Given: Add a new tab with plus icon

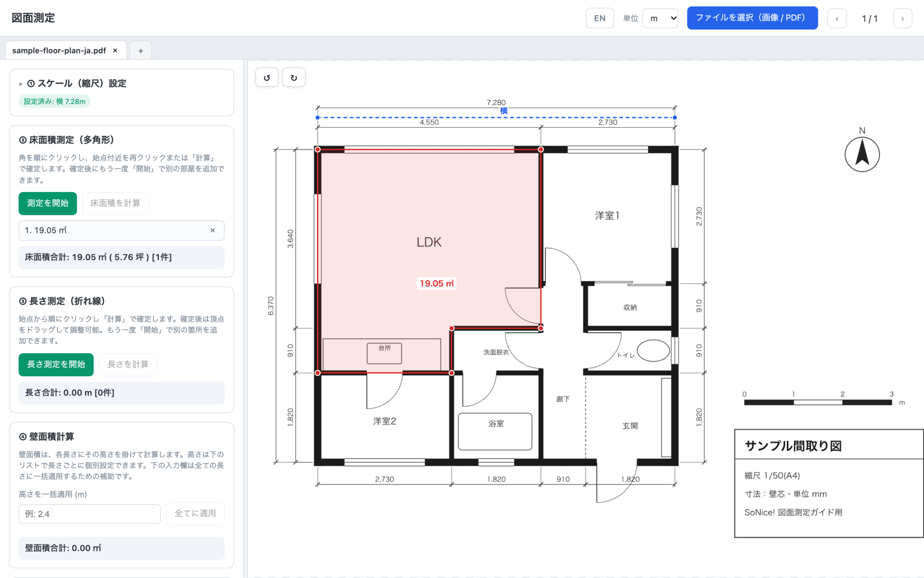Looking at the screenshot, I should point(140,50).
